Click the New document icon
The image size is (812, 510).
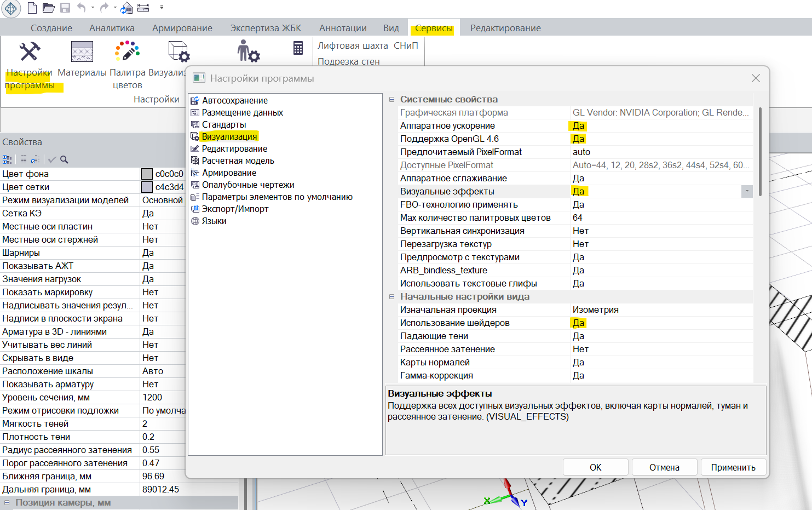[x=32, y=8]
